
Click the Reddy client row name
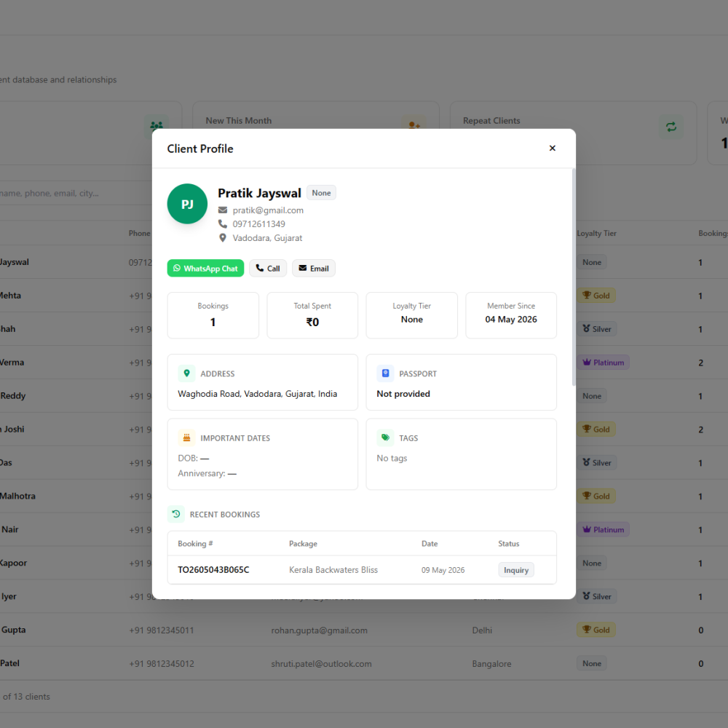(13, 396)
